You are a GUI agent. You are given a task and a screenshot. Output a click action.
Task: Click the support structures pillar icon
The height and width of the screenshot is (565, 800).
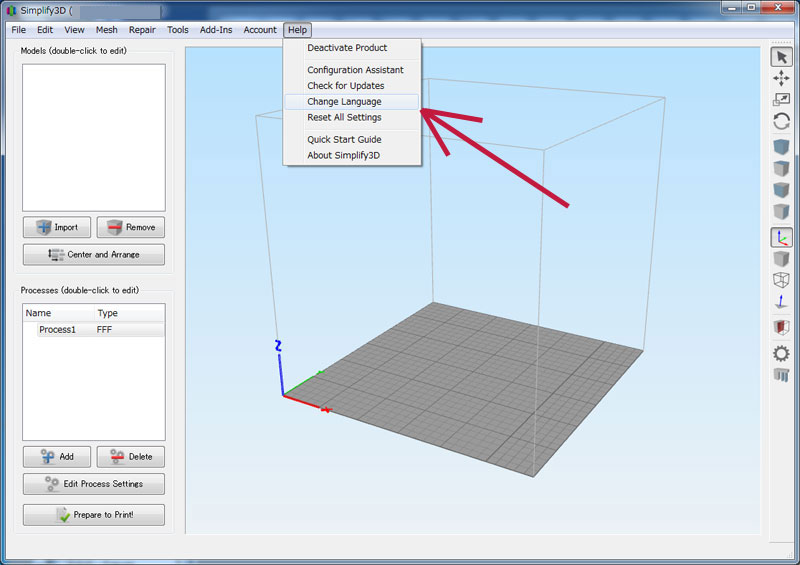pos(781,375)
